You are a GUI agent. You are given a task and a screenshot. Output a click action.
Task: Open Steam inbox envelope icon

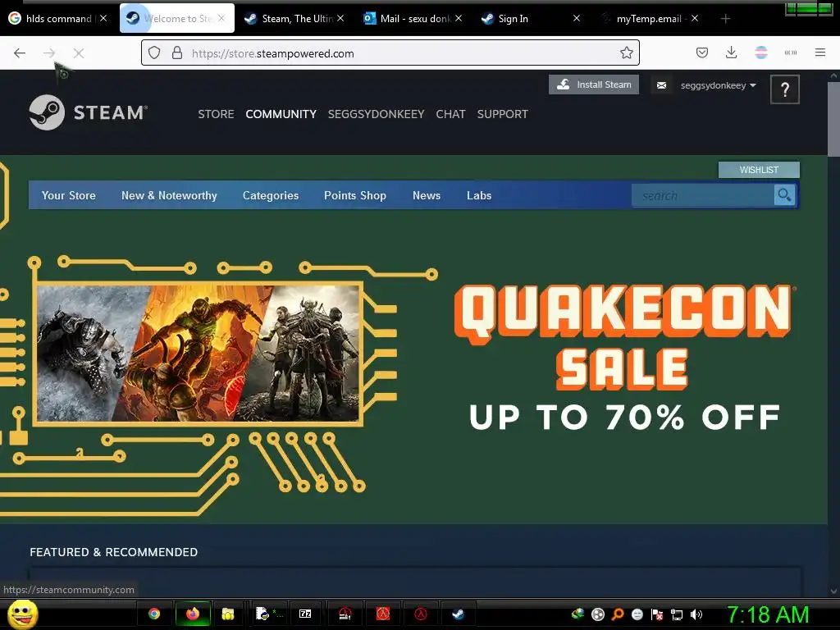pyautogui.click(x=662, y=85)
